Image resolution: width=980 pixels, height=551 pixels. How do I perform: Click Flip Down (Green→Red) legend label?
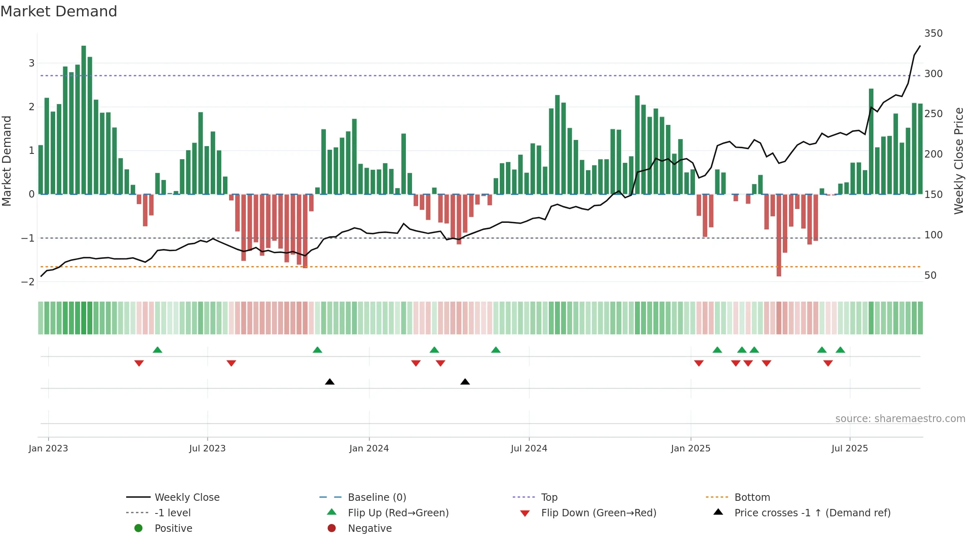tap(599, 513)
